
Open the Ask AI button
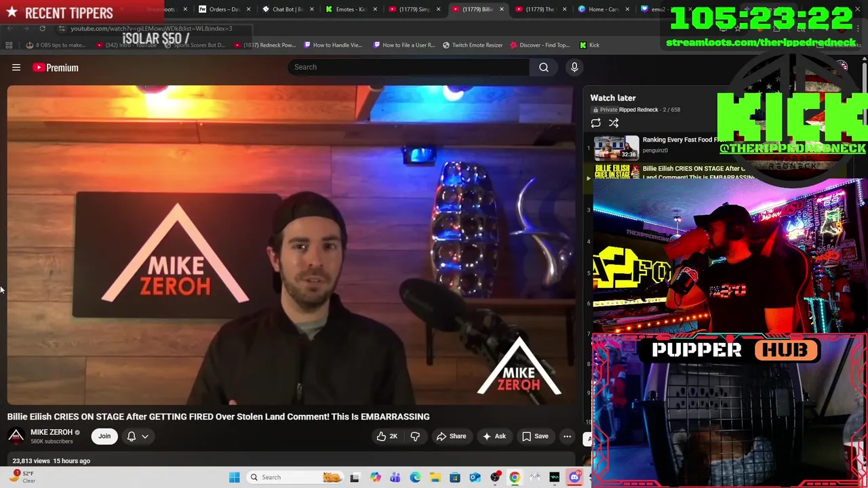(494, 436)
